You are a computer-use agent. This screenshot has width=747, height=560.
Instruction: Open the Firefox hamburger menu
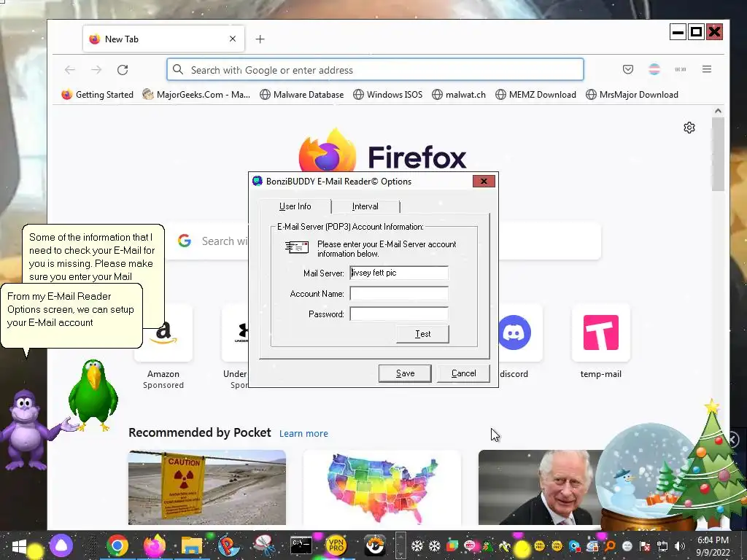pos(706,69)
